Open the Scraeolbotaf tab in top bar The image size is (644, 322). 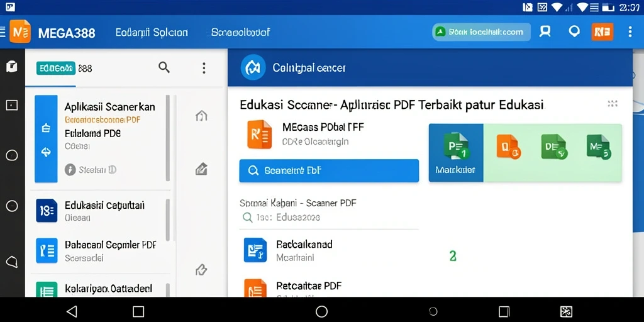pyautogui.click(x=241, y=32)
